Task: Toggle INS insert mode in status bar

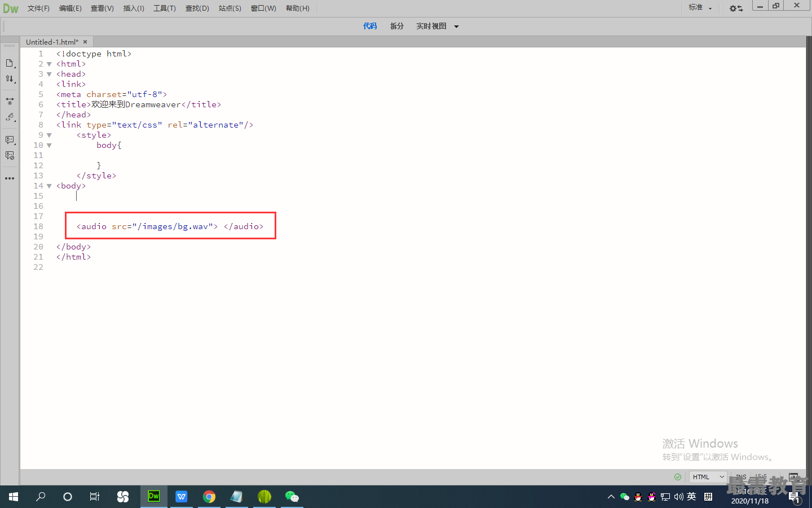Action: point(741,477)
